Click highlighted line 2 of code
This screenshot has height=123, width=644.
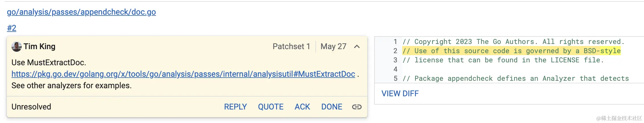tap(511, 51)
